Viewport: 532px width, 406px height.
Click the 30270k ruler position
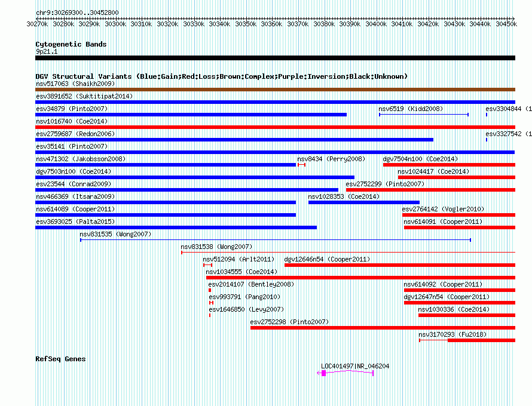37,24
